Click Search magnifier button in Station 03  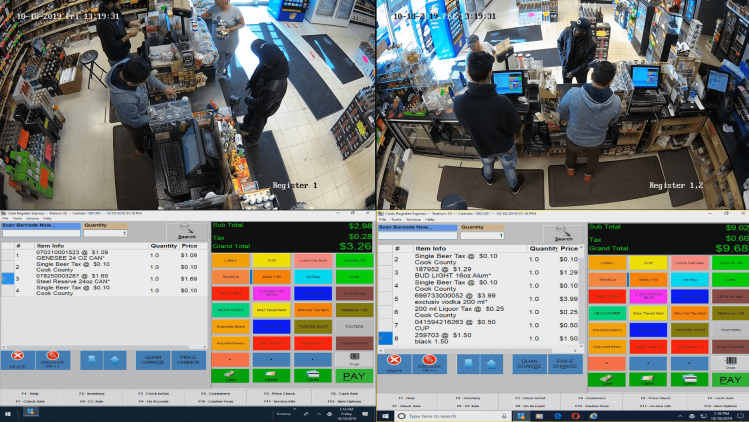pos(563,234)
